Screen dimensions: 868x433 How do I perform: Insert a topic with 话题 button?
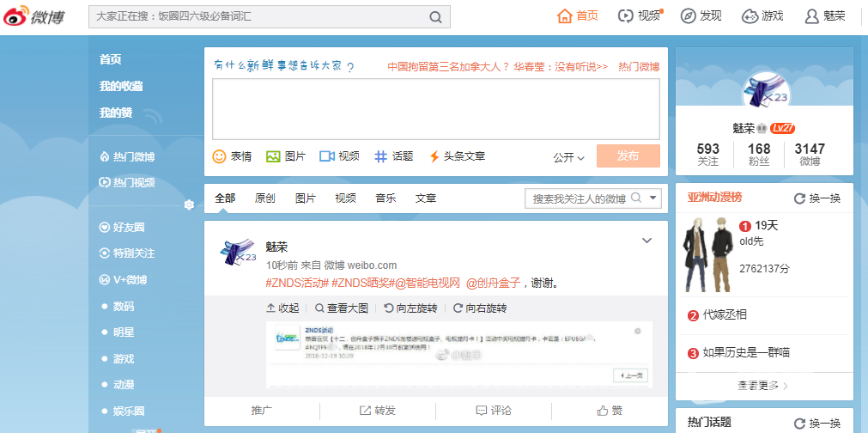393,156
